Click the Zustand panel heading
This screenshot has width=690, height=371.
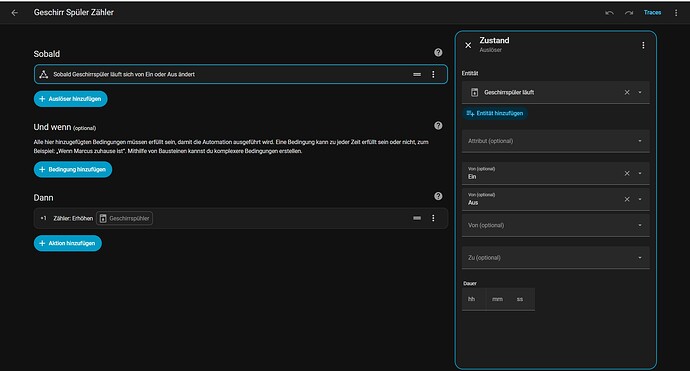coord(494,40)
